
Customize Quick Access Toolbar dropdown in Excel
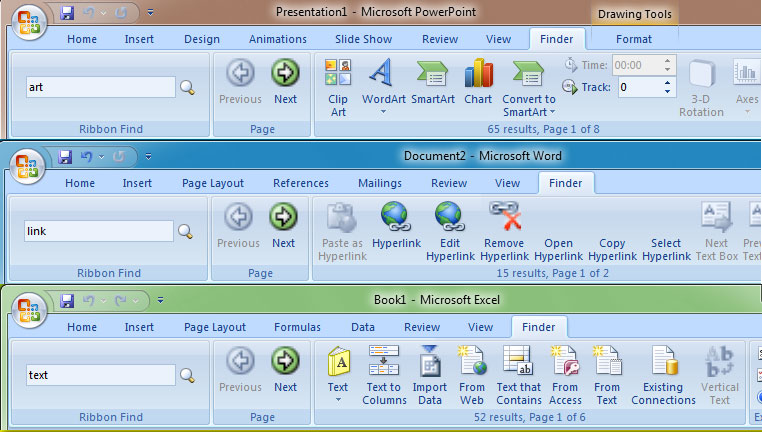161,300
